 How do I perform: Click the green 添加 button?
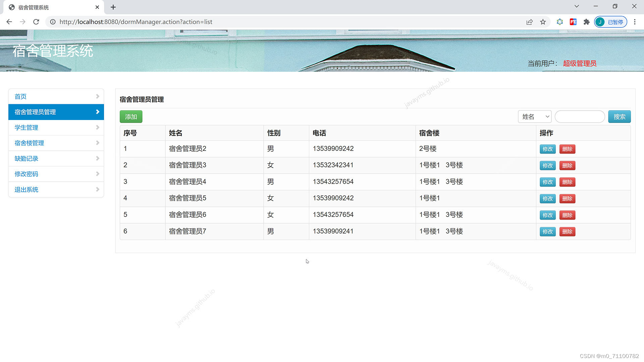(131, 117)
